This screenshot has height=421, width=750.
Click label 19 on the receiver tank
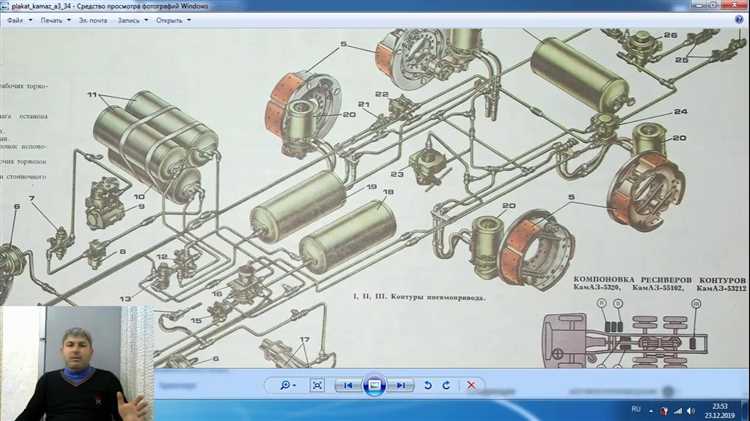click(372, 187)
